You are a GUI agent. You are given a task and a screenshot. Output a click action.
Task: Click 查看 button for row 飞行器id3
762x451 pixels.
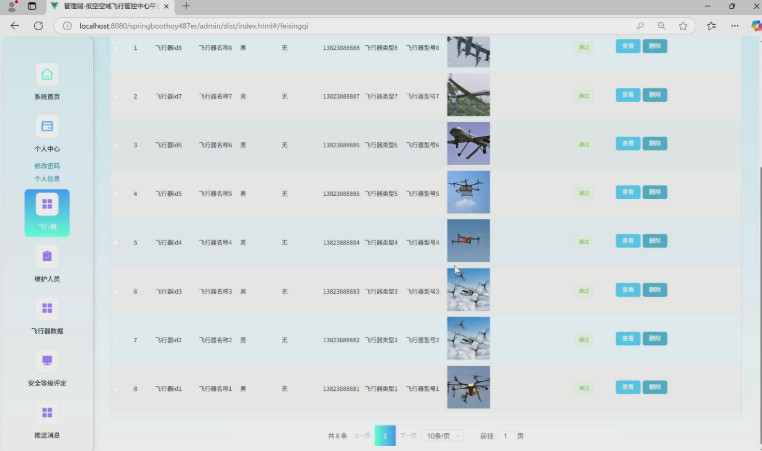628,290
